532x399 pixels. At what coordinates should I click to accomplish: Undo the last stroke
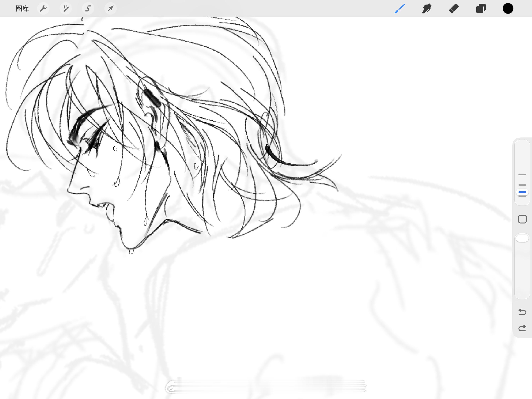coord(522,312)
